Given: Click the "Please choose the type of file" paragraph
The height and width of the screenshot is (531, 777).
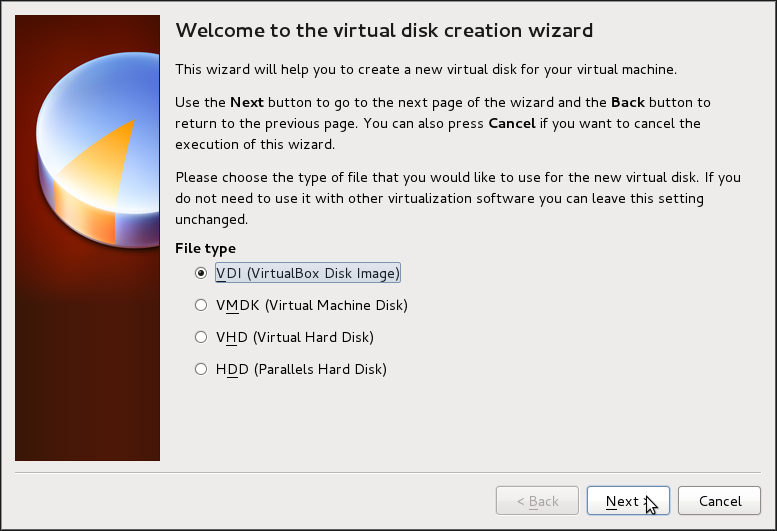Looking at the screenshot, I should pyautogui.click(x=458, y=198).
